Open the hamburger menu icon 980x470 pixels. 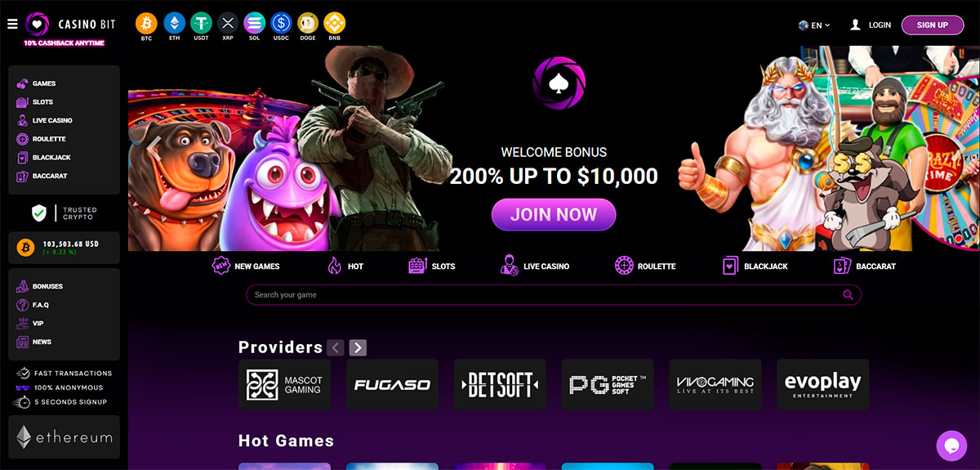(12, 25)
